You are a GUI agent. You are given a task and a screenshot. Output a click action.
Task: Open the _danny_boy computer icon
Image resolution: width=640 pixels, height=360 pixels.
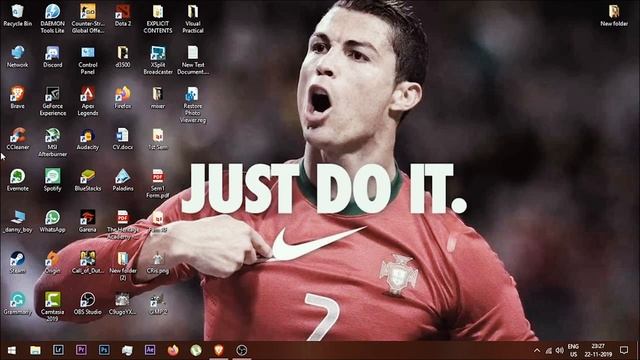click(x=18, y=222)
